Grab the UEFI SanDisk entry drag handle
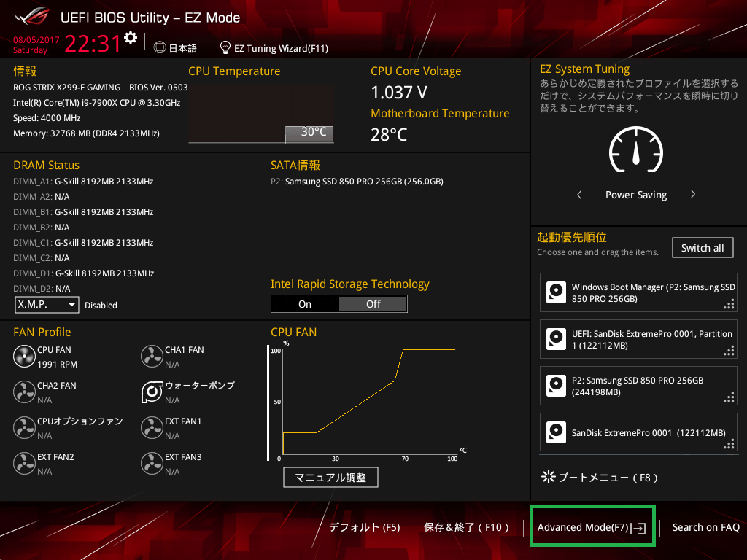The image size is (747, 560). click(x=729, y=351)
